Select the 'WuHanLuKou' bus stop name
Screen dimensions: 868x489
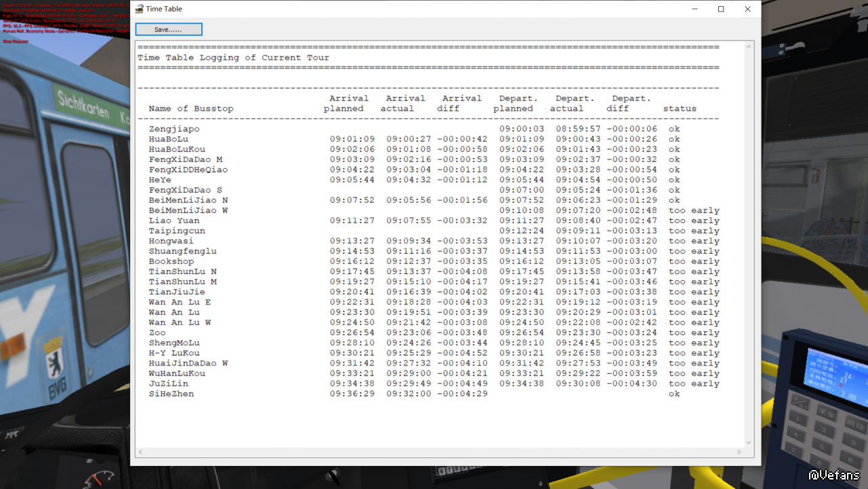[x=177, y=373]
